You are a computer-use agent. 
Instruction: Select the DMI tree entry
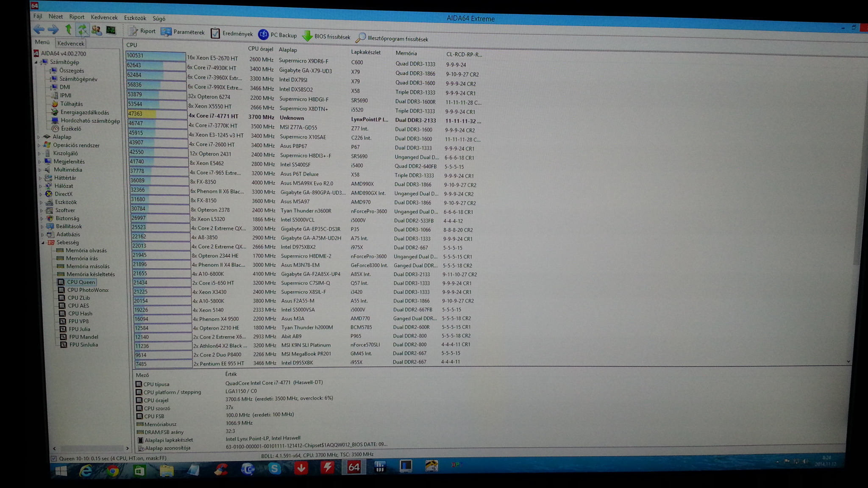click(x=65, y=87)
